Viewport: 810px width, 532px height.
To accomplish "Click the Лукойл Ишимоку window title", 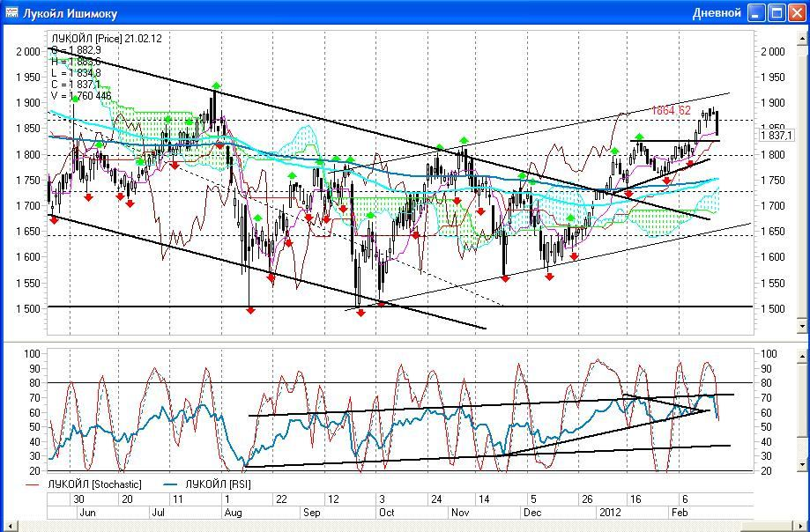I will [70, 13].
